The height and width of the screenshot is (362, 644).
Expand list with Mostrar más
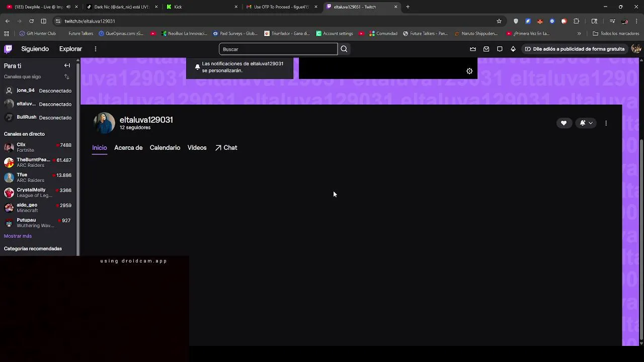[18, 236]
